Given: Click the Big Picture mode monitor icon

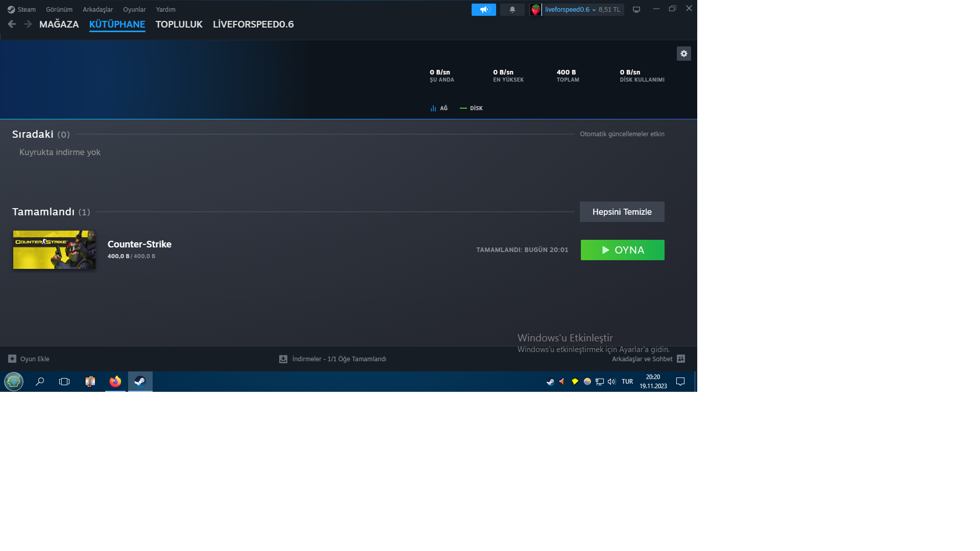Looking at the screenshot, I should [x=636, y=9].
